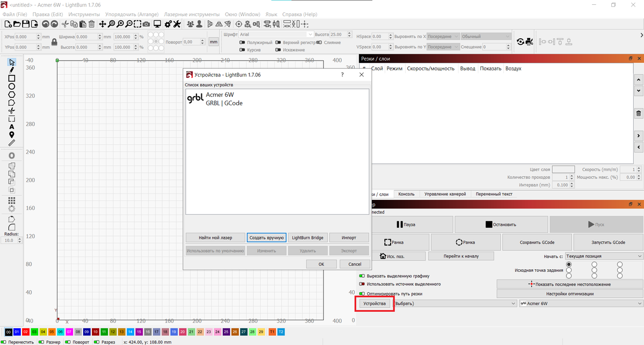Toggle the Верхний регистр switch
This screenshot has width=644, height=345.
278,42
